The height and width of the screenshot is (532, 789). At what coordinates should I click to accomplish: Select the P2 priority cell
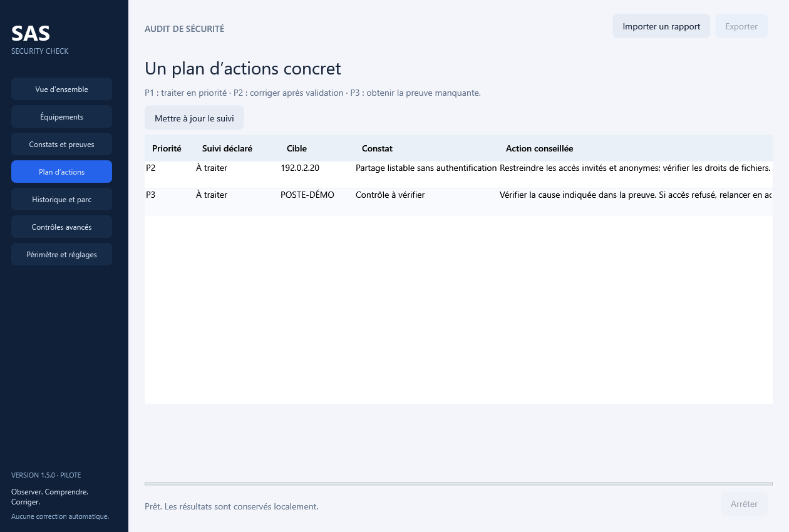(x=151, y=168)
